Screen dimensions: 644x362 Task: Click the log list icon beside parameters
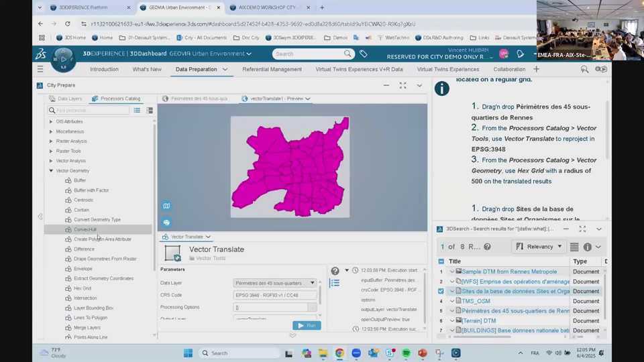335,283
